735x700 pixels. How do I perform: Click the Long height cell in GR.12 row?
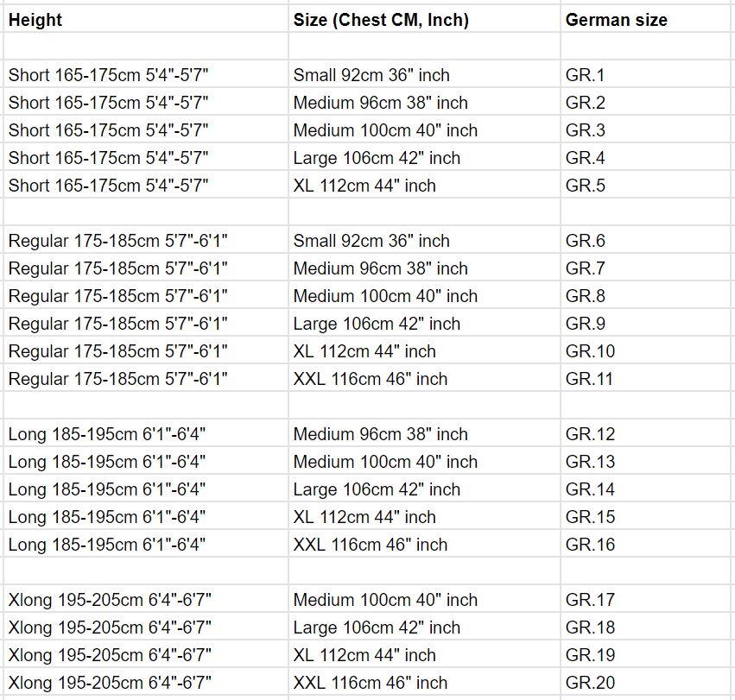107,434
